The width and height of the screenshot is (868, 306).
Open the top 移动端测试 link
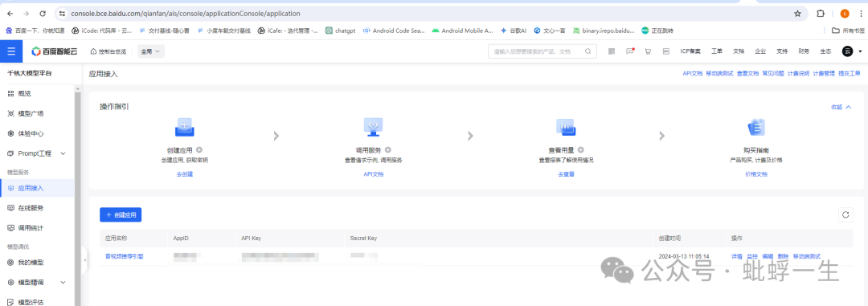719,73
